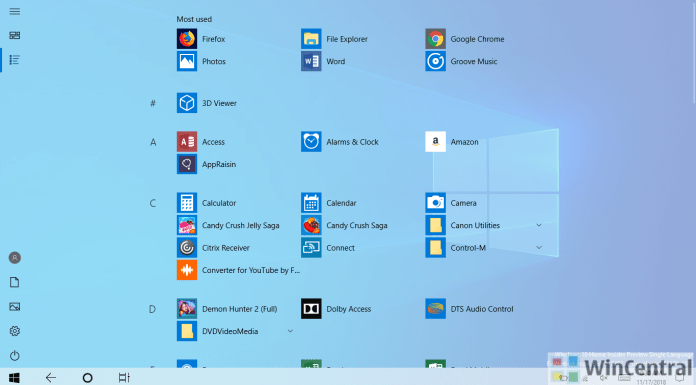
Task: Launch Citrix Receiver icon
Action: point(187,247)
